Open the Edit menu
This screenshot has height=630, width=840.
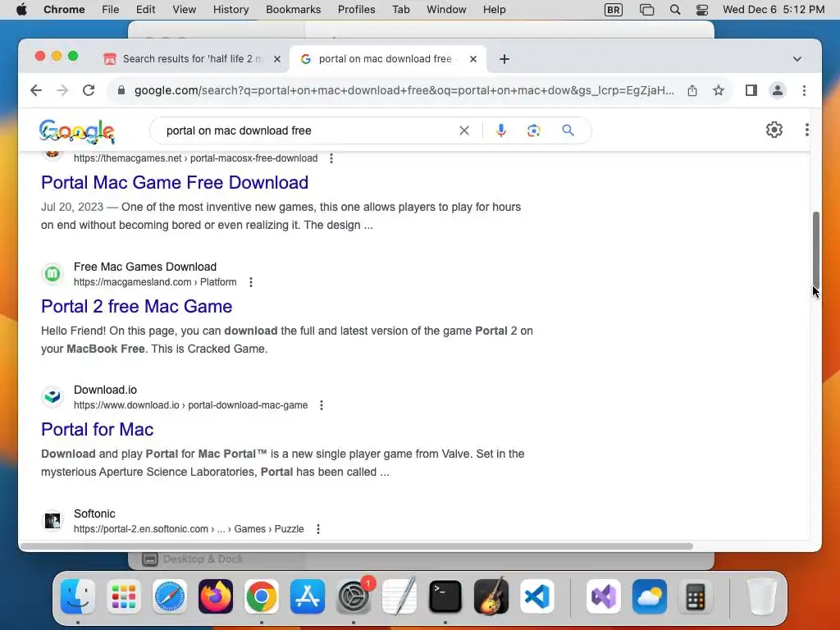coord(145,9)
